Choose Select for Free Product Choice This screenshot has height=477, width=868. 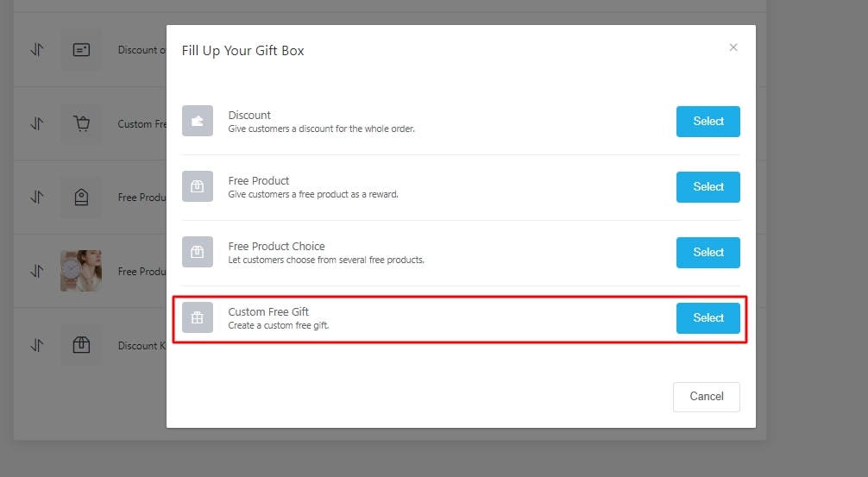(x=708, y=253)
